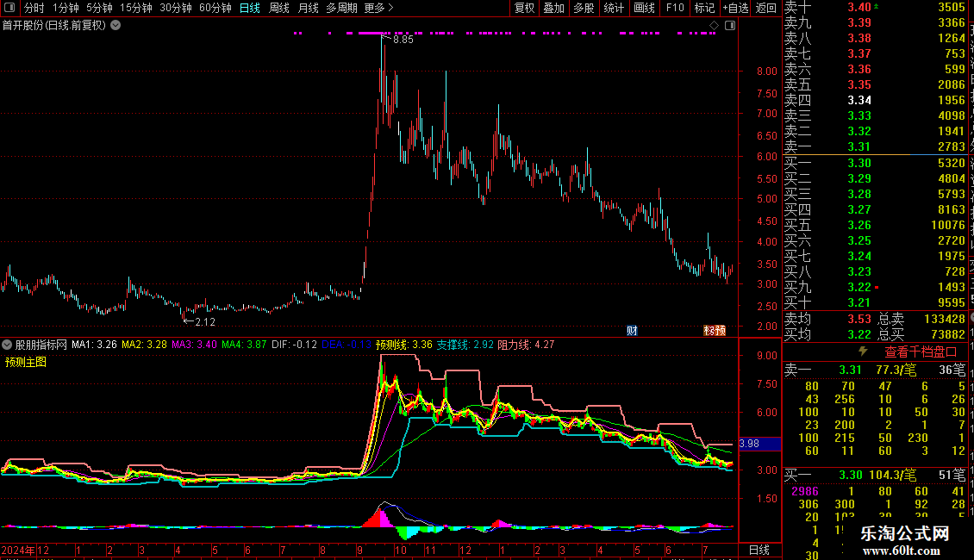Click MA4: 3.87 indicator value
Image resolution: width=974 pixels, height=560 pixels.
pos(244,345)
